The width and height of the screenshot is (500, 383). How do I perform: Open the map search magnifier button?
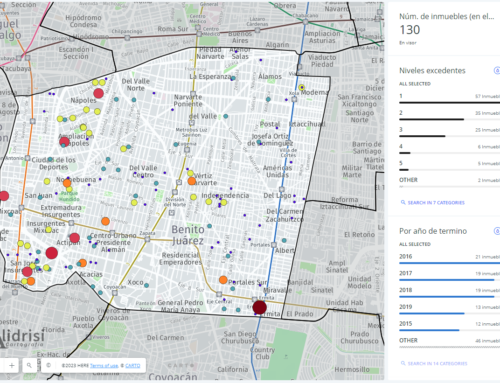pos(29,365)
